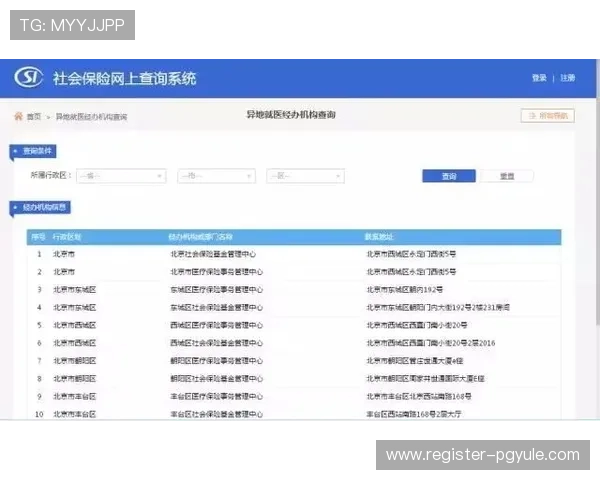Select 朝阳区社会保险基金管理中心 row
Viewport: 600px width, 480px height.
(294, 379)
